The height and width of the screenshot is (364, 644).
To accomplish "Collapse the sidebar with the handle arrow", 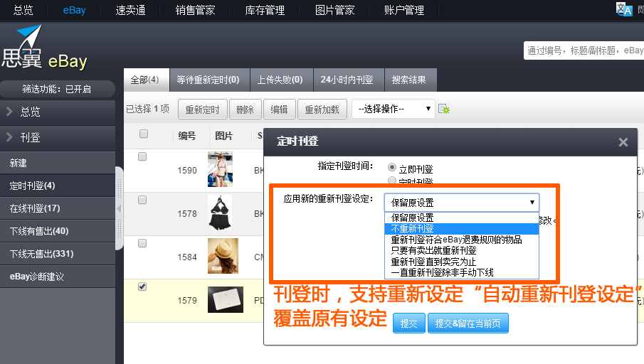I will pos(119,208).
